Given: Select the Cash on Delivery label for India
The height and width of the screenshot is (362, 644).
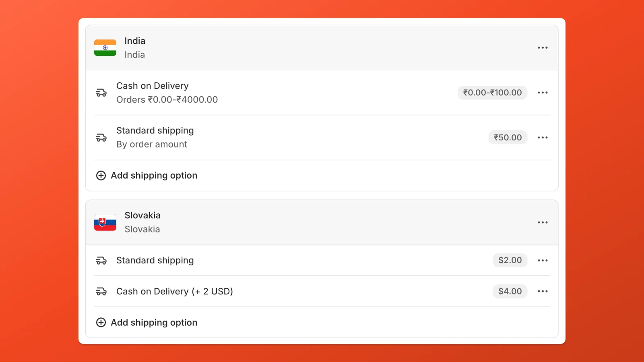Looking at the screenshot, I should click(152, 86).
